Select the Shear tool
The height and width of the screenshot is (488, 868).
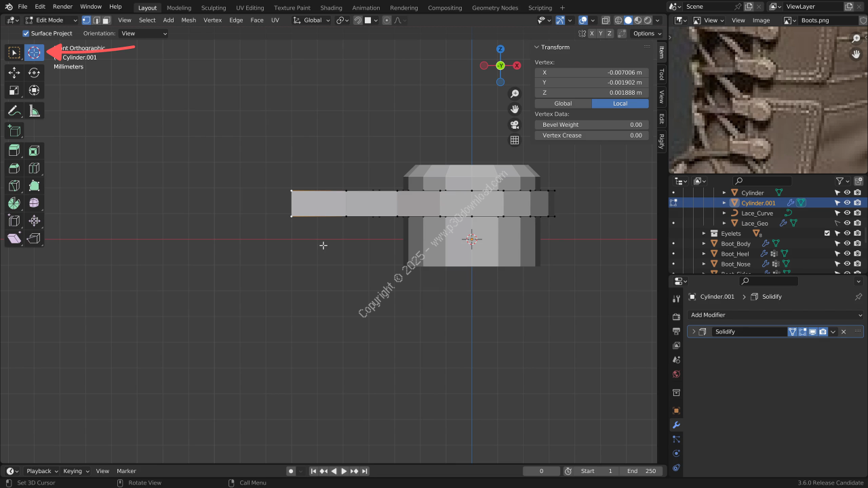14,239
